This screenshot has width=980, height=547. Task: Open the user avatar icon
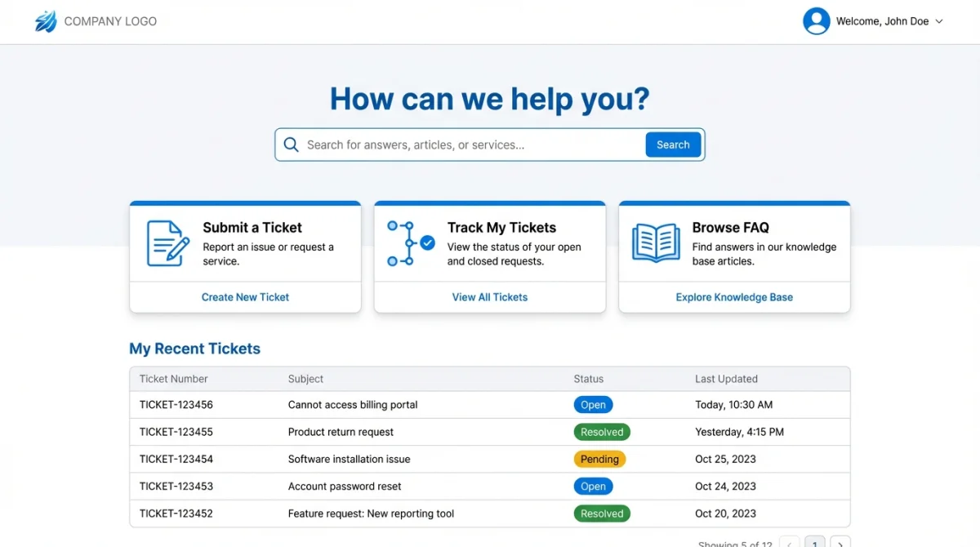click(x=816, y=20)
